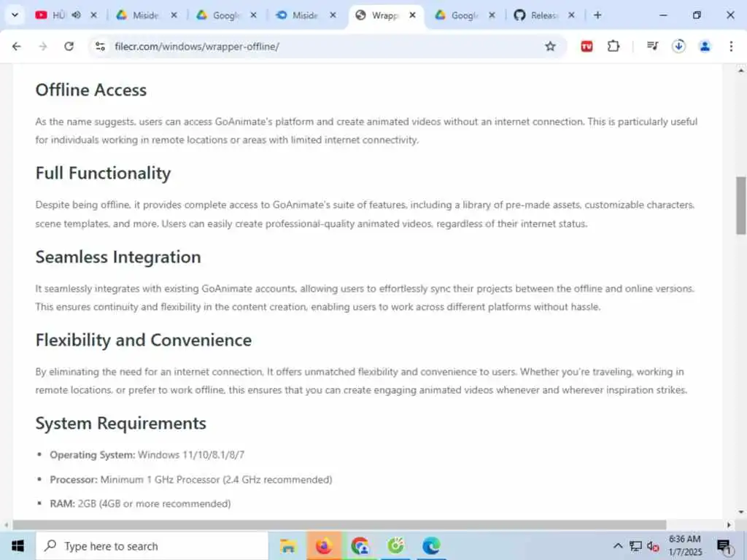The width and height of the screenshot is (747, 560).
Task: Open the Chrome profile avatar
Action: click(705, 46)
